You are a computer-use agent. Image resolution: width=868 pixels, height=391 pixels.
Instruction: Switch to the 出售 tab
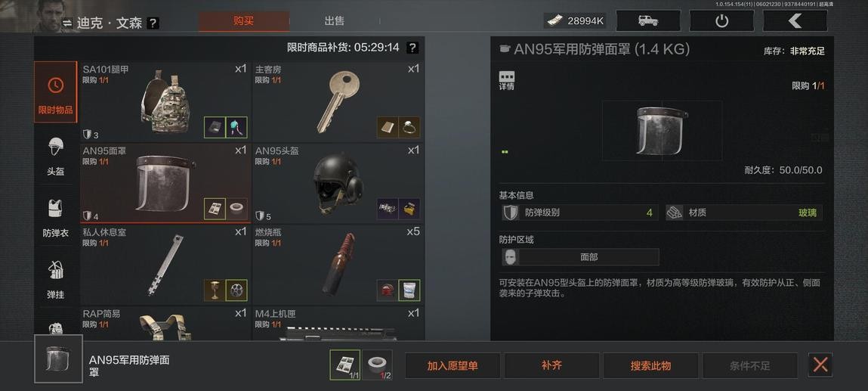pos(335,21)
